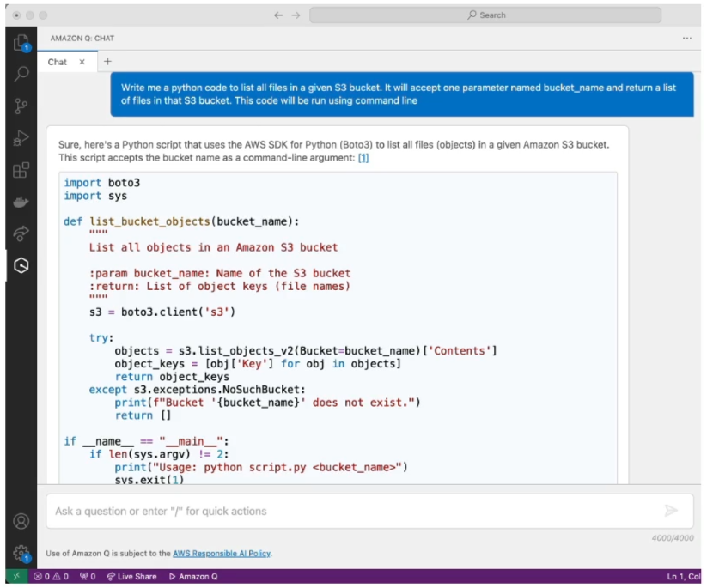Click the 'try:' code line
Screen dimensions: 707x588
tap(101, 338)
